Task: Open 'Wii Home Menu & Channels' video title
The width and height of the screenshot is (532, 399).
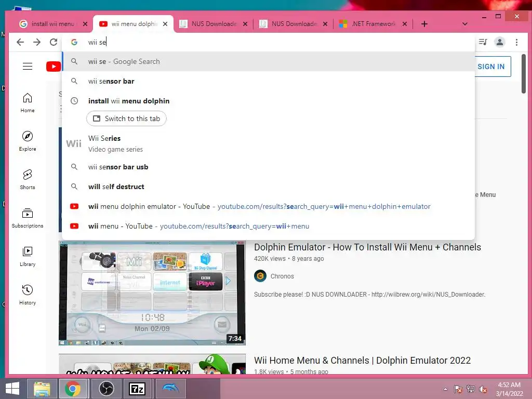Action: pos(362,361)
